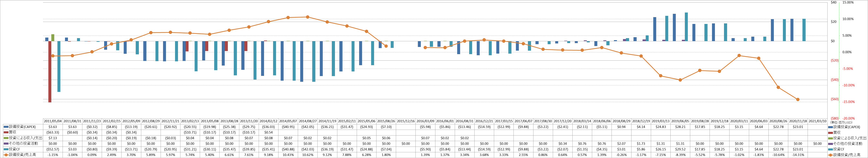Select the ($13.71) investing CF cell
Image resolution: width=868 pixels, height=158 pixels.
click(x=131, y=149)
